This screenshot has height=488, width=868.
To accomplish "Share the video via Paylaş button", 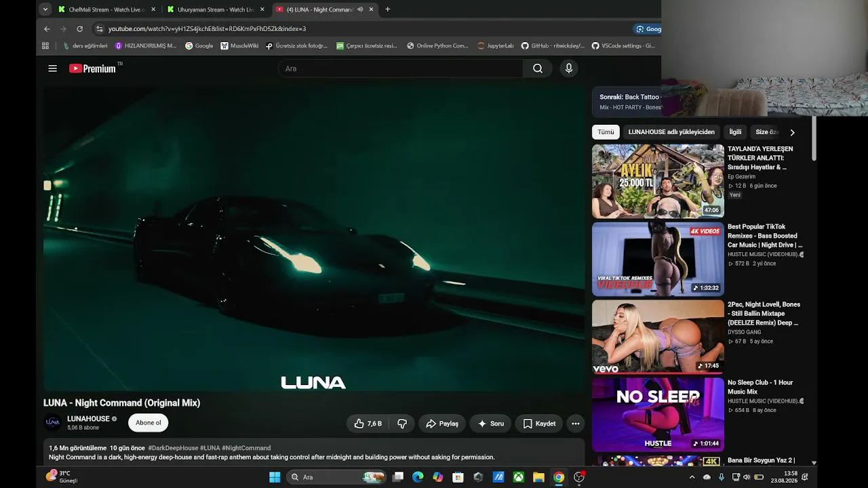I will pos(442,424).
